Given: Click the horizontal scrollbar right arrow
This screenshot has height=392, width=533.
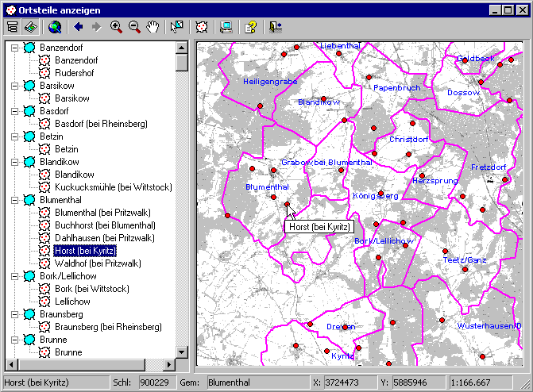Looking at the screenshot, I should point(169,365).
